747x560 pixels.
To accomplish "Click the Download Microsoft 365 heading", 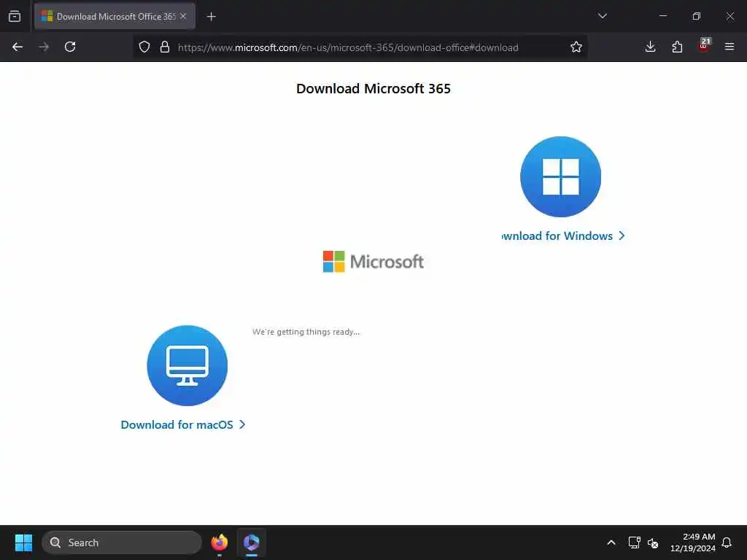I will tap(373, 88).
